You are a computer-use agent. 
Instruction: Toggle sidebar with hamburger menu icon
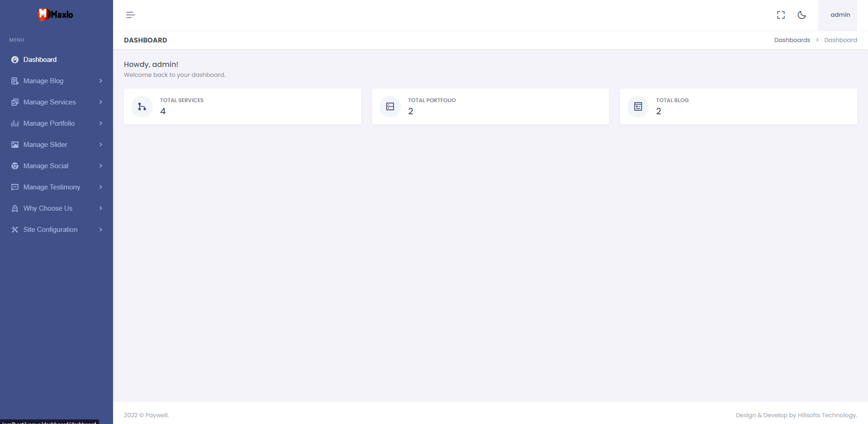tap(130, 15)
